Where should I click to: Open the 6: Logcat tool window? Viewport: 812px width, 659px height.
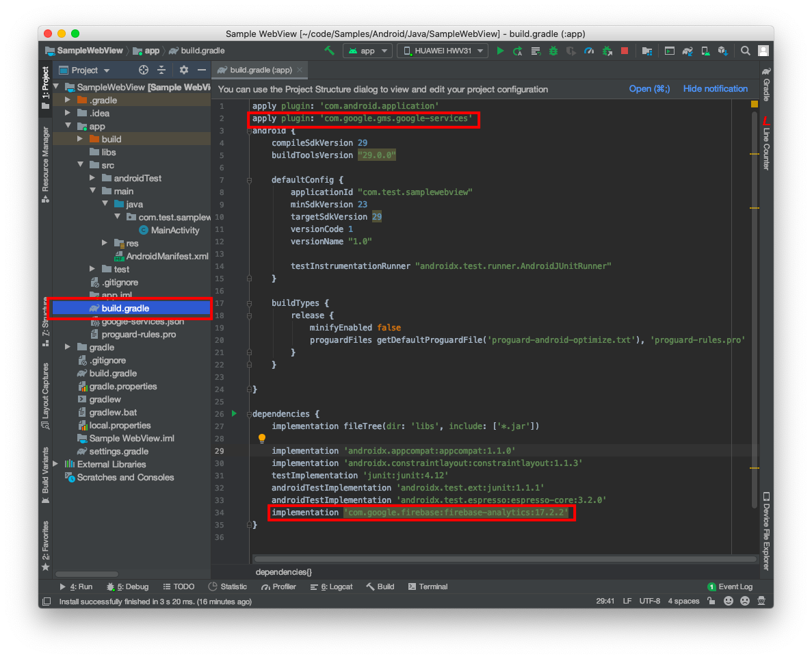point(331,586)
